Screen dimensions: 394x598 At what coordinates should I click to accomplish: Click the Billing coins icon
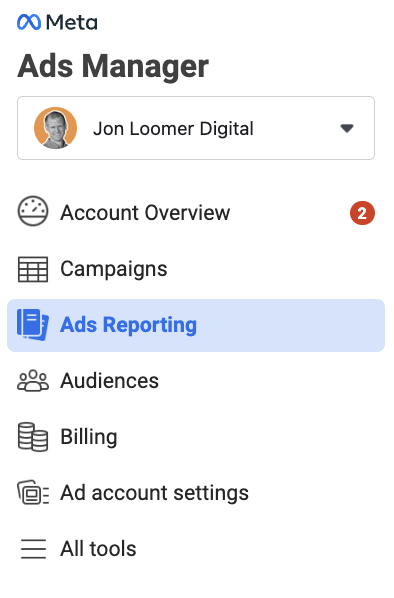pos(33,437)
